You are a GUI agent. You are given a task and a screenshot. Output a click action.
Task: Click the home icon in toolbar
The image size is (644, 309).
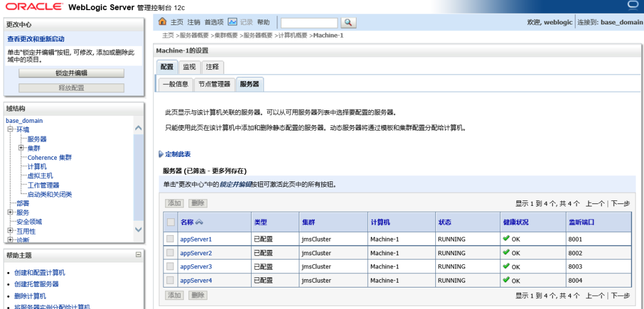[163, 22]
